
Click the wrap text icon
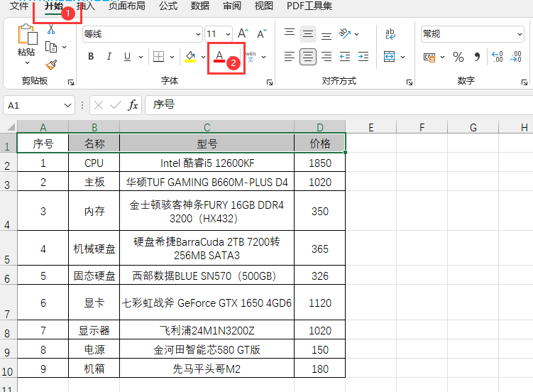pos(390,33)
